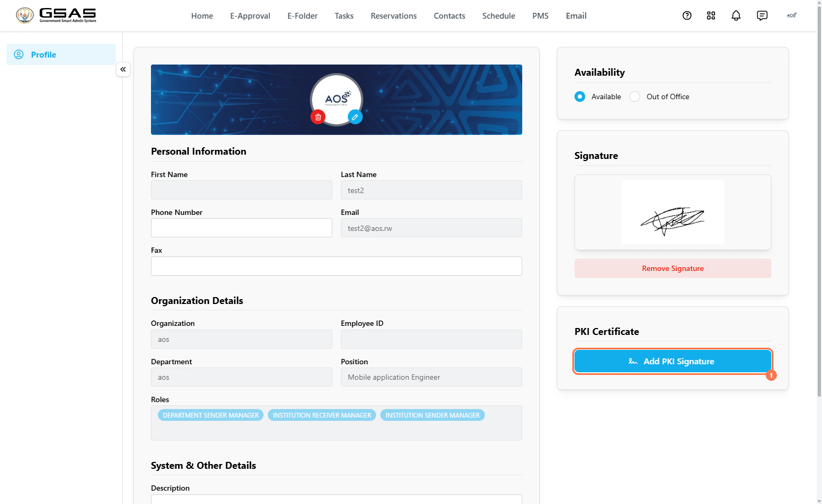Click the Last Name field with test2

tap(432, 190)
